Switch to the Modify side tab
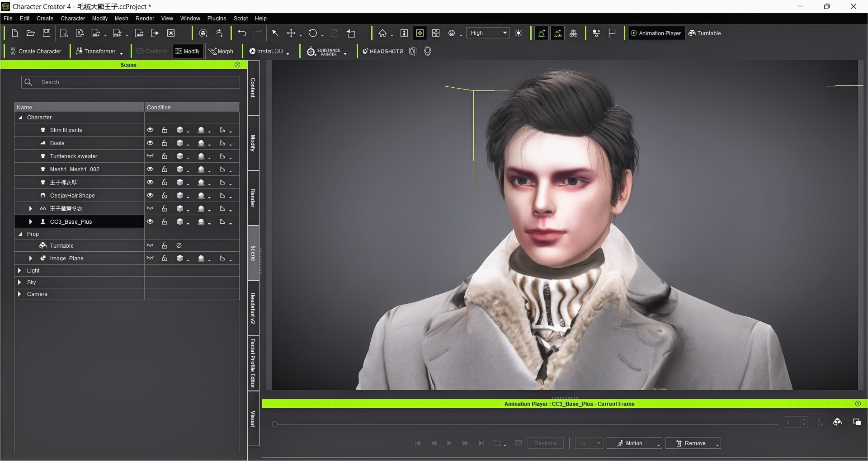 (x=253, y=143)
